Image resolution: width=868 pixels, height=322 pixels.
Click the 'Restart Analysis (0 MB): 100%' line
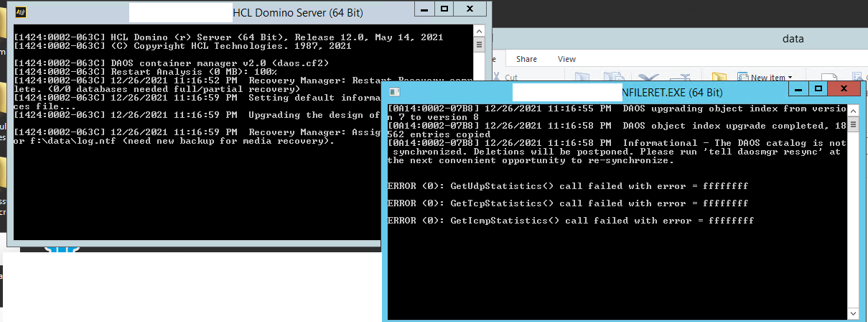point(146,72)
